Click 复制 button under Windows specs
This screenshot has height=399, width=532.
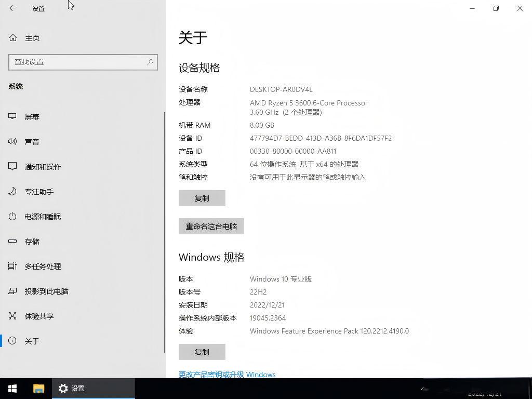(202, 352)
